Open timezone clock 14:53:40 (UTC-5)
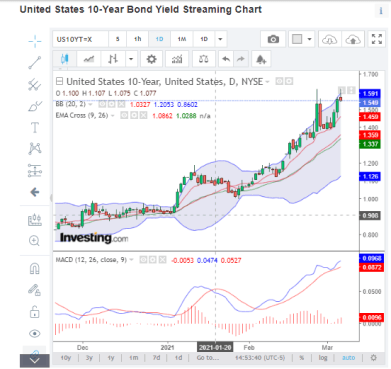 tap(260, 358)
